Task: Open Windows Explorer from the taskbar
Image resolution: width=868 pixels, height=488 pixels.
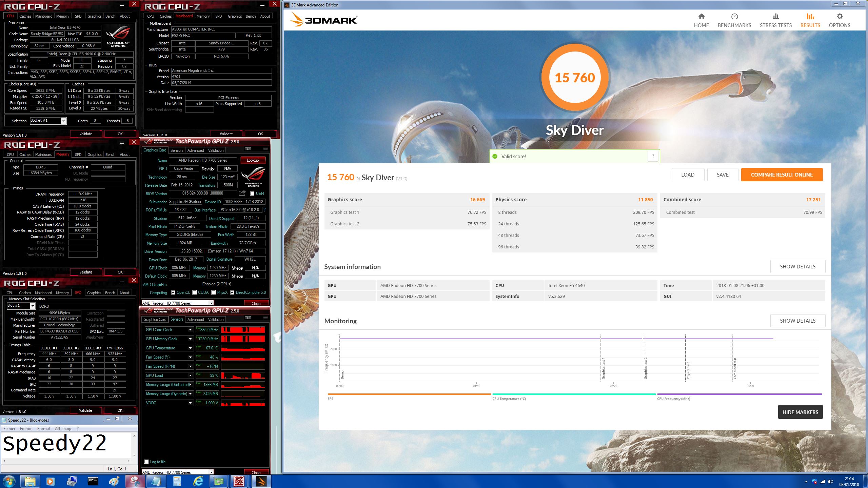Action: [30, 481]
